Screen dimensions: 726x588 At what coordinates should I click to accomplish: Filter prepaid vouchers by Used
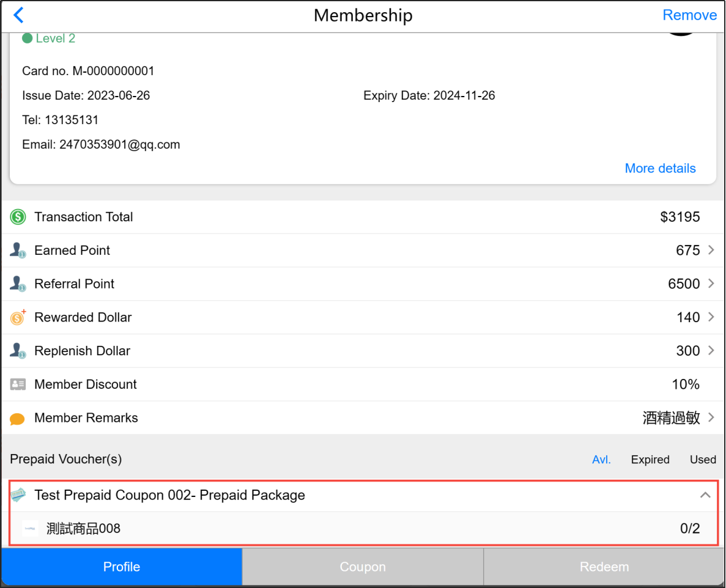[x=703, y=460]
